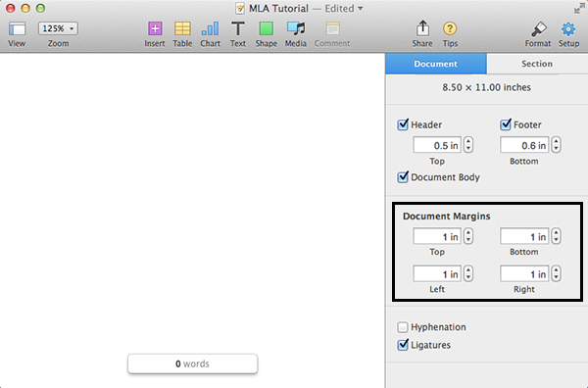
Task: Enable the Hyphenation checkbox
Action: click(x=403, y=327)
